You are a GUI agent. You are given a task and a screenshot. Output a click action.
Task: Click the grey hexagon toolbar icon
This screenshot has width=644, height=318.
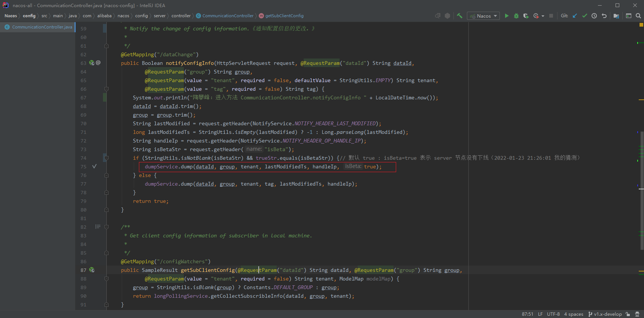[447, 16]
